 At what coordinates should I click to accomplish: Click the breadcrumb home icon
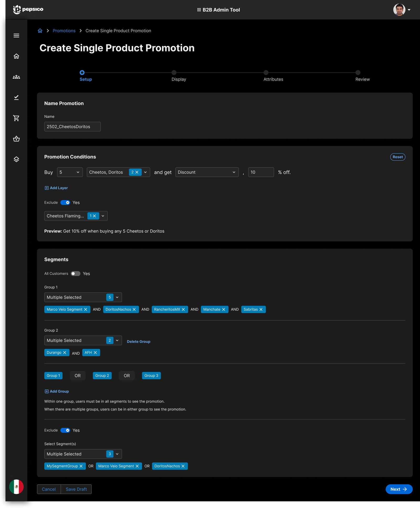point(40,31)
